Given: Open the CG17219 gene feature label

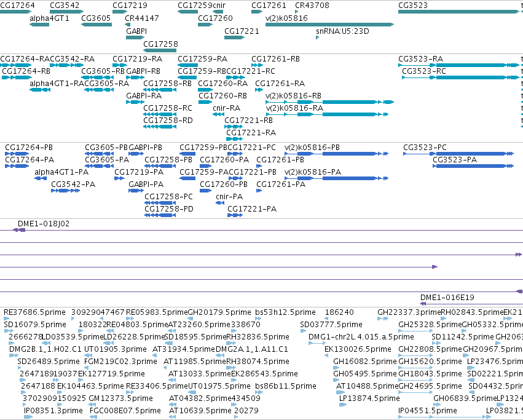Looking at the screenshot, I should (x=130, y=6).
